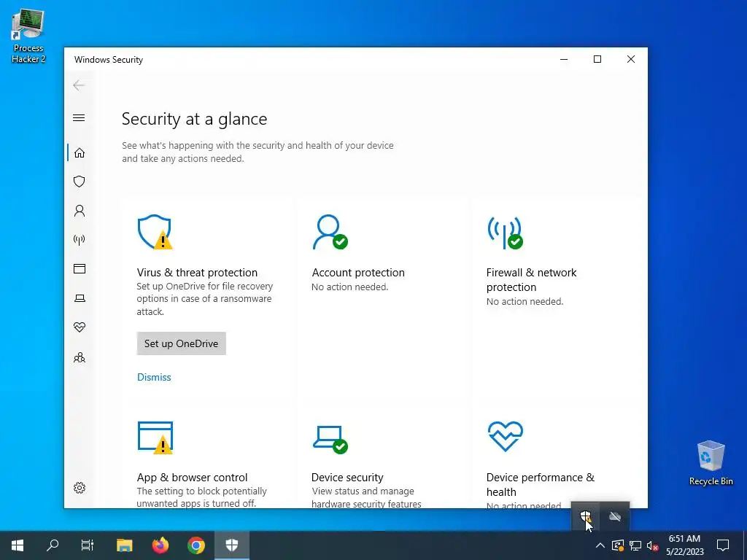This screenshot has width=747, height=560.
Task: Go back with the back arrow
Action: [79, 85]
